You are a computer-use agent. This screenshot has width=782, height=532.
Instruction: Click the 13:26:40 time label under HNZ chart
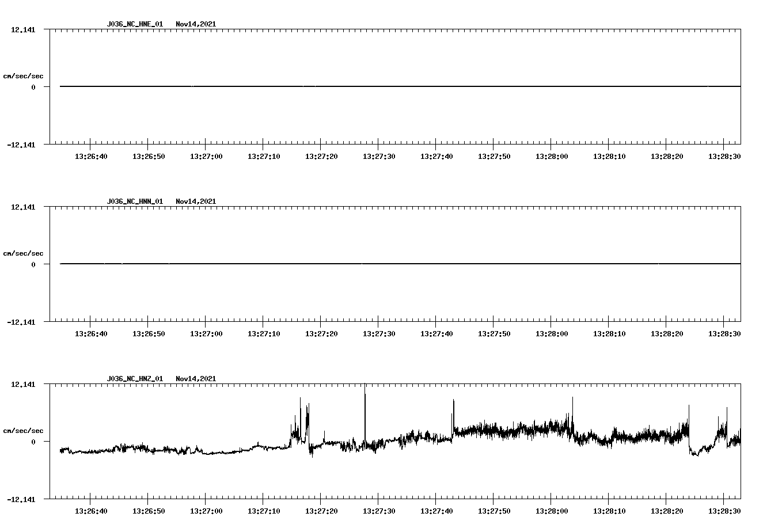coord(91,511)
